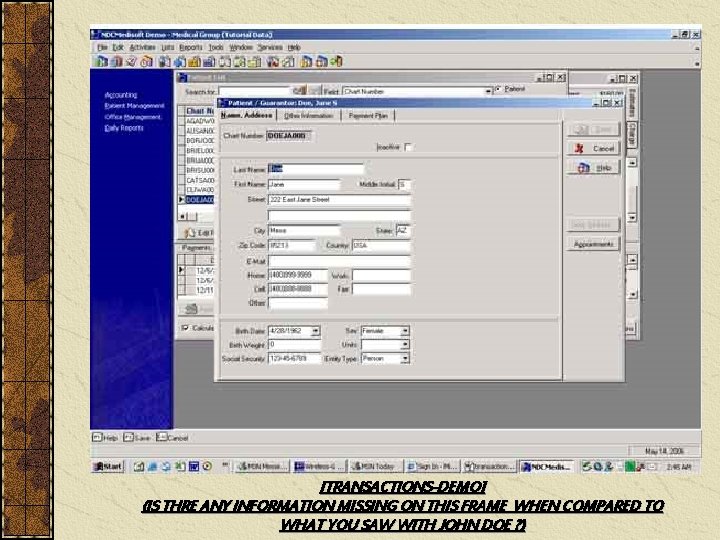The width and height of the screenshot is (720, 540).
Task: Click the Edit Patient button icon in Patient List
Action: coord(190,233)
